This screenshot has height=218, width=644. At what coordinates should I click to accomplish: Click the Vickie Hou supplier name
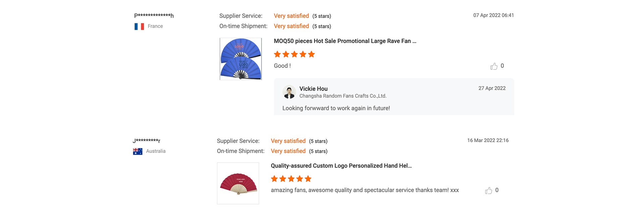tap(313, 89)
